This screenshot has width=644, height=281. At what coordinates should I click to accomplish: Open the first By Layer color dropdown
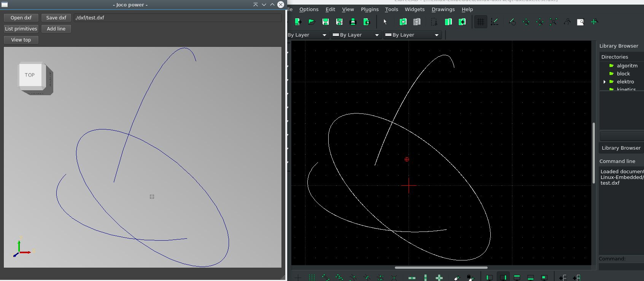tap(308, 35)
